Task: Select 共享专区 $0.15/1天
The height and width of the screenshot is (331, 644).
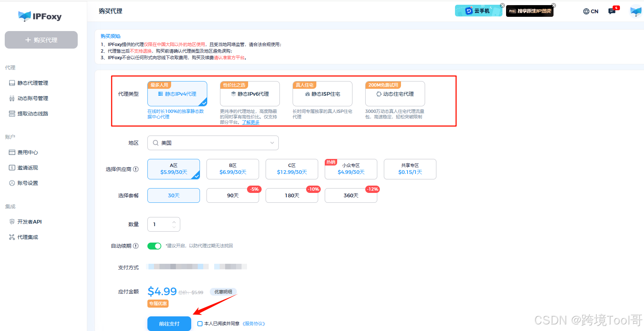Action: [x=410, y=169]
